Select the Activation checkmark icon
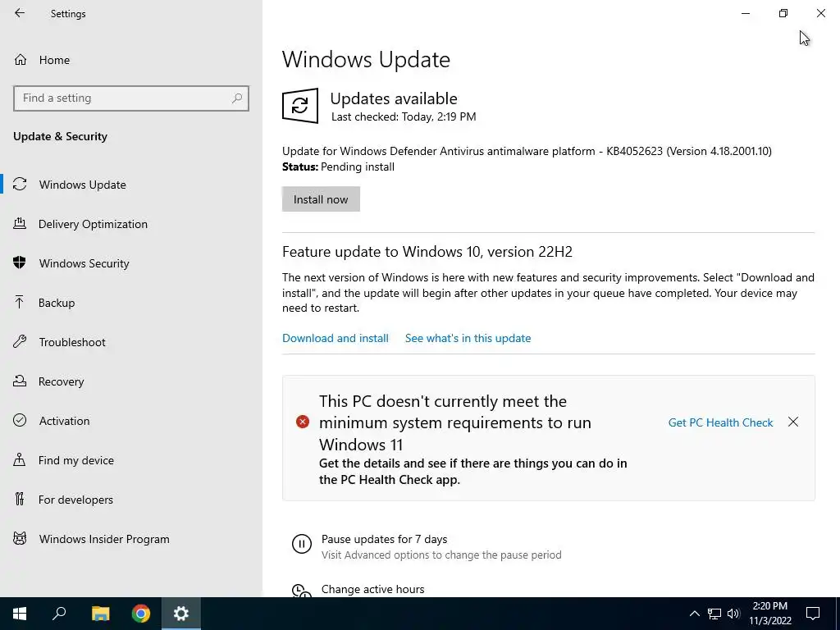The height and width of the screenshot is (630, 840). click(x=20, y=420)
